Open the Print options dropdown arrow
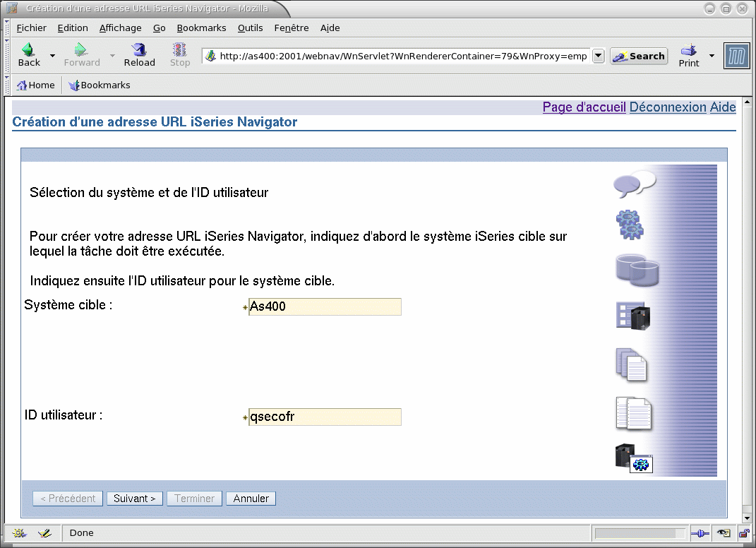Image resolution: width=756 pixels, height=548 pixels. tap(712, 56)
